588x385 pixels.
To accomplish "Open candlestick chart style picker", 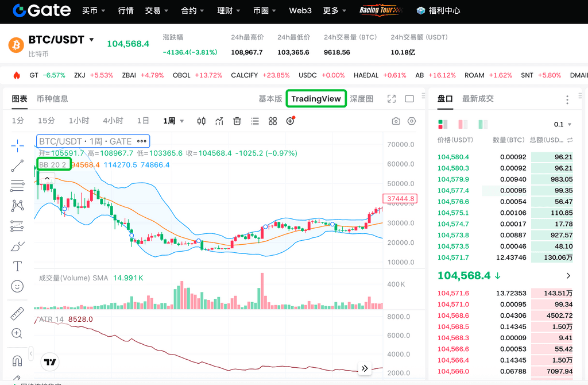I will point(202,121).
